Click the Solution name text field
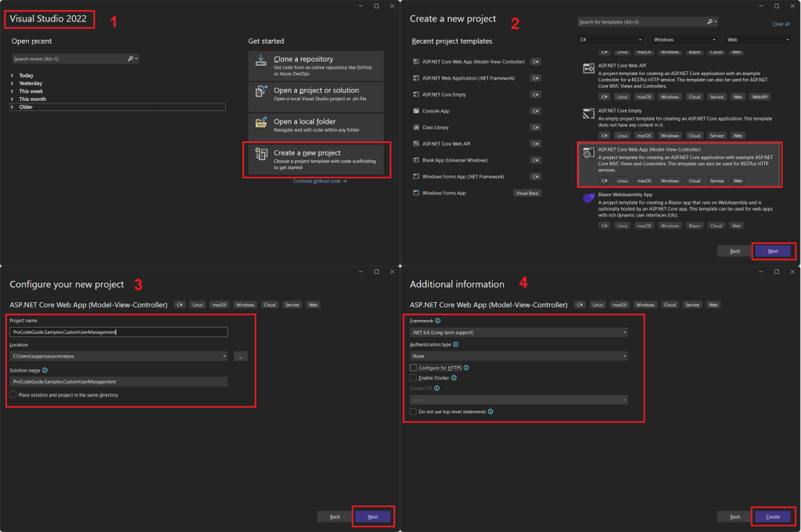801x532 pixels. [119, 382]
